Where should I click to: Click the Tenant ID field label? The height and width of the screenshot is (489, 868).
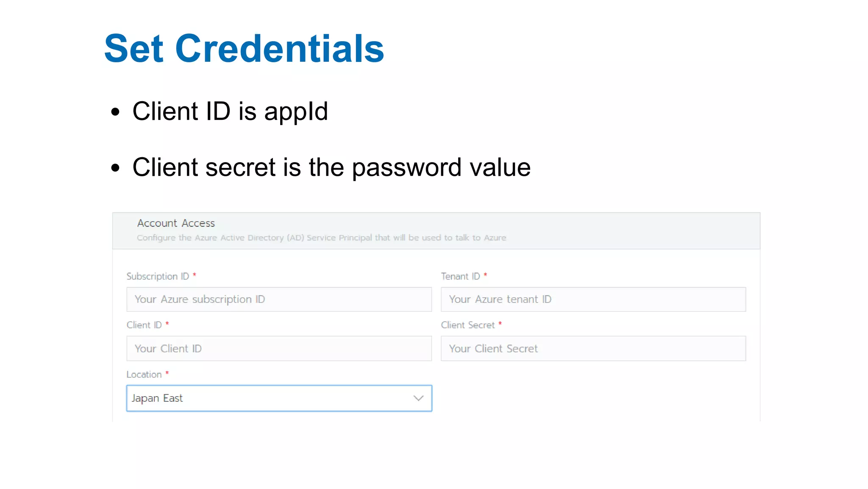pyautogui.click(x=460, y=276)
